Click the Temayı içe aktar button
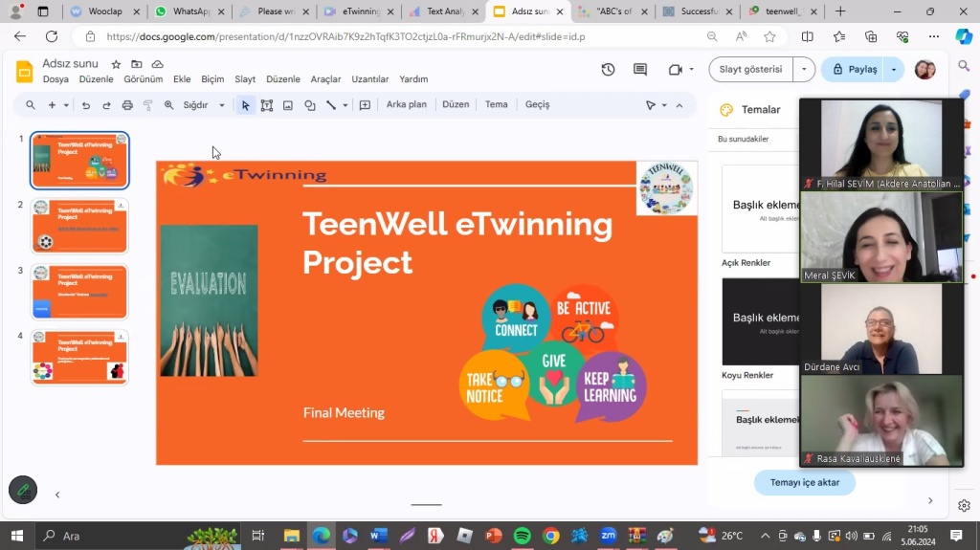980x550 pixels. tap(805, 482)
